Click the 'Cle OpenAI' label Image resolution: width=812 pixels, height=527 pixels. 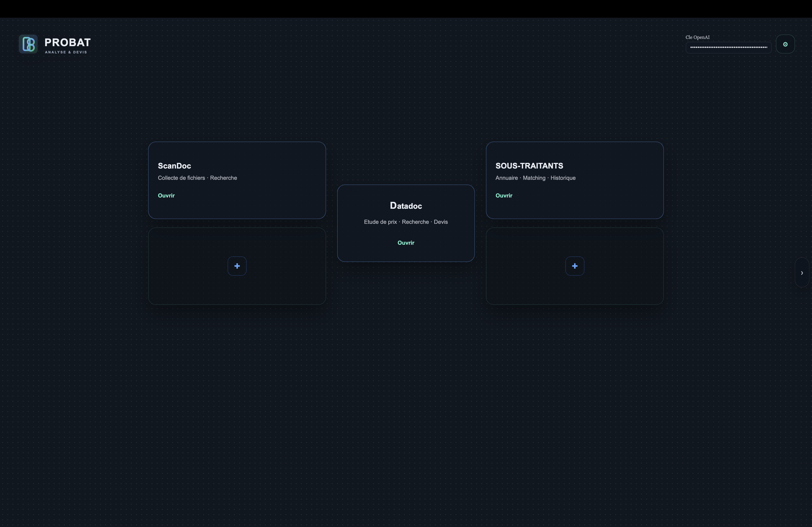point(697,38)
